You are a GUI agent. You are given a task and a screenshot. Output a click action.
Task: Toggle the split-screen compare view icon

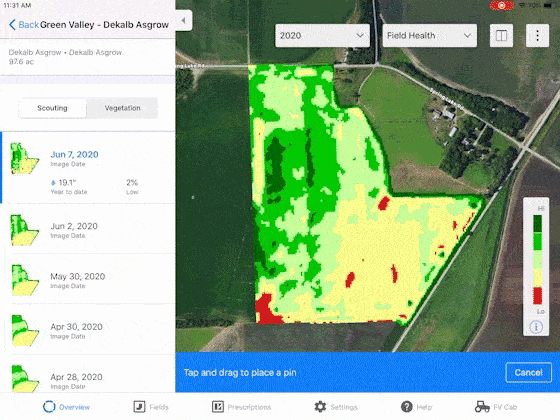tap(501, 35)
